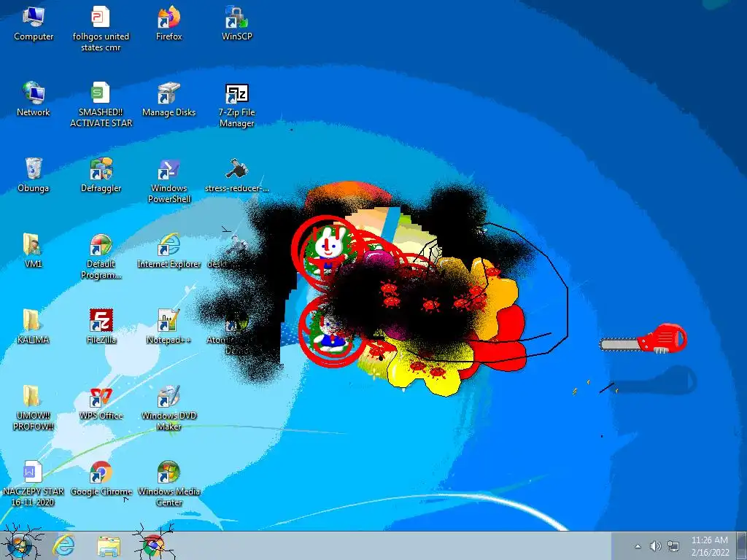Open the Computer desktop icon
Image resolution: width=747 pixels, height=560 pixels.
click(x=34, y=24)
